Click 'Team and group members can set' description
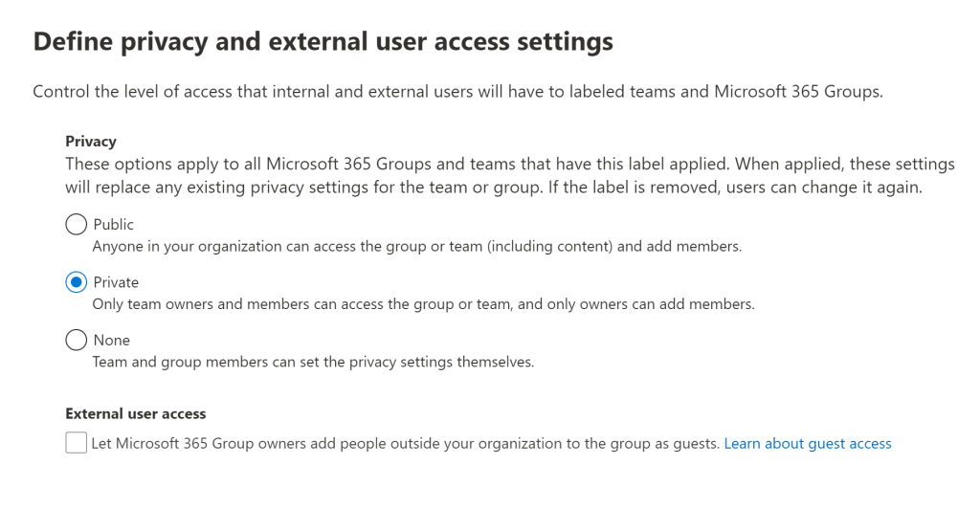This screenshot has height=509, width=980. [313, 362]
